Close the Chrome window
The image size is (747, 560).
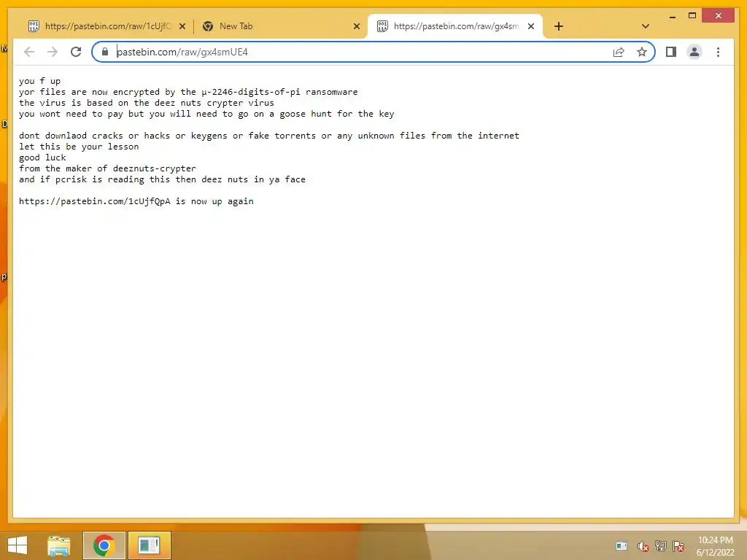[x=719, y=16]
